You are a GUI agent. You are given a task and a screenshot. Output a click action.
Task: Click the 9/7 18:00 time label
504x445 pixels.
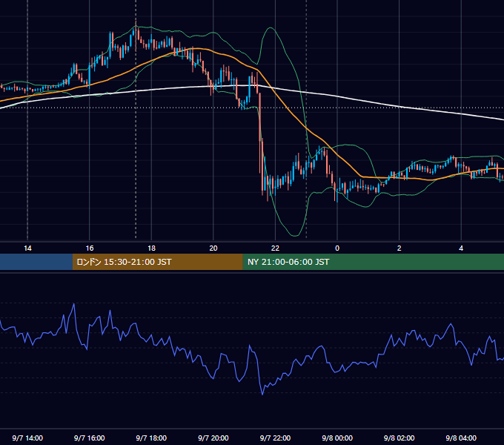point(151,438)
